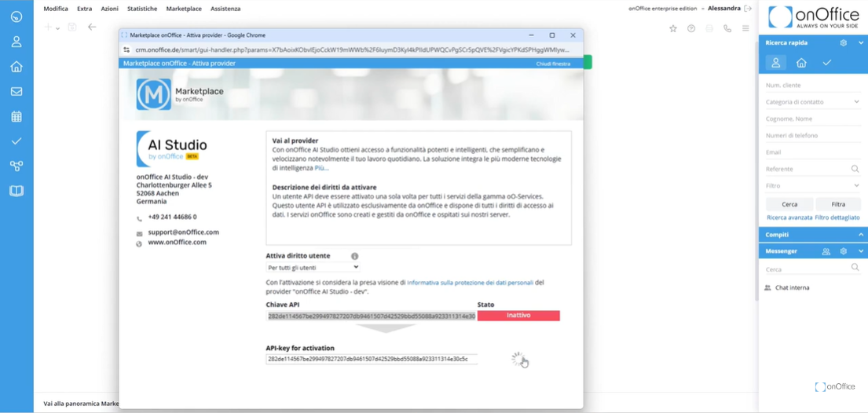This screenshot has width=868, height=413.
Task: Click the API-key for activation field
Action: (371, 360)
